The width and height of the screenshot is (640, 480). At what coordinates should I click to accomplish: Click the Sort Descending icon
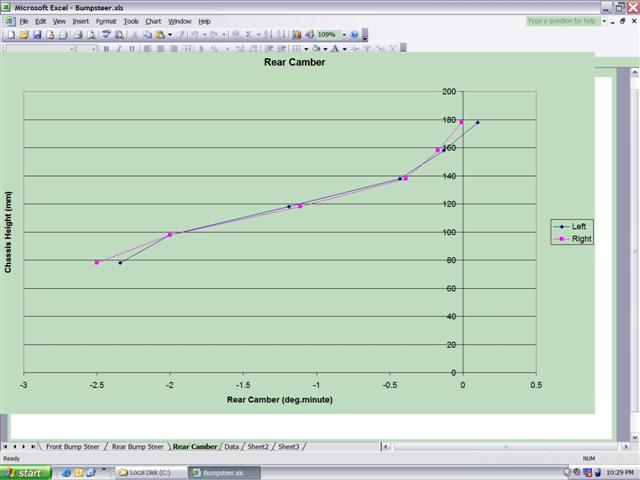[x=281, y=35]
